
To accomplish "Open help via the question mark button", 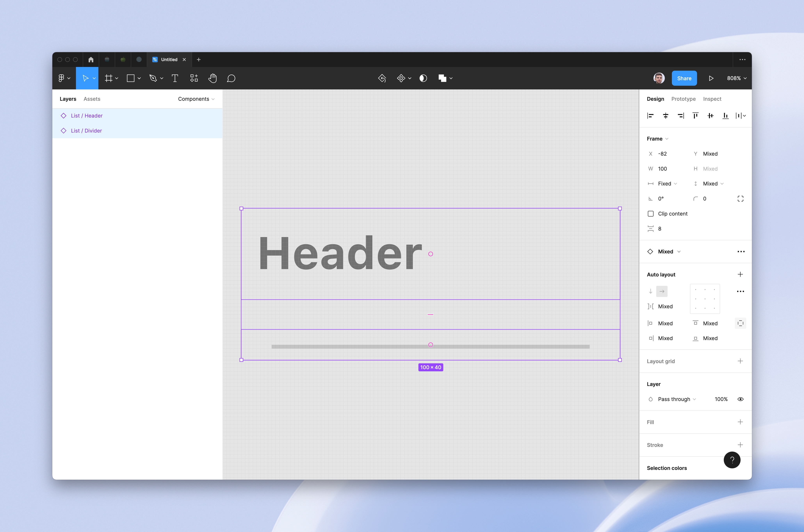I will click(732, 460).
